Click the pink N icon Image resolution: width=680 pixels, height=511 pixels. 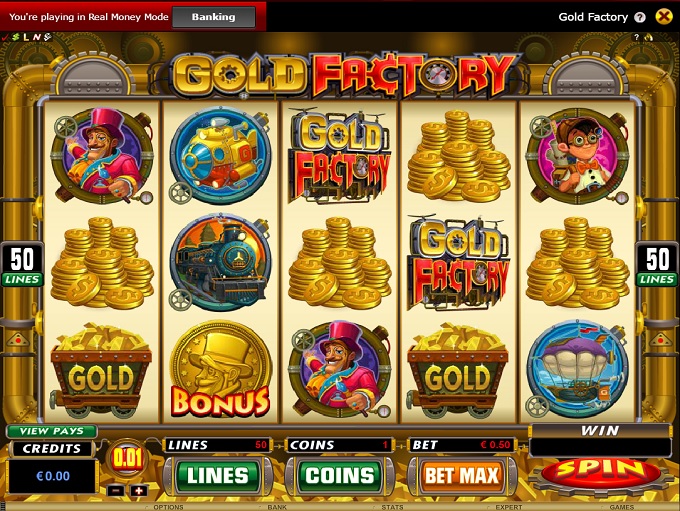tap(36, 37)
